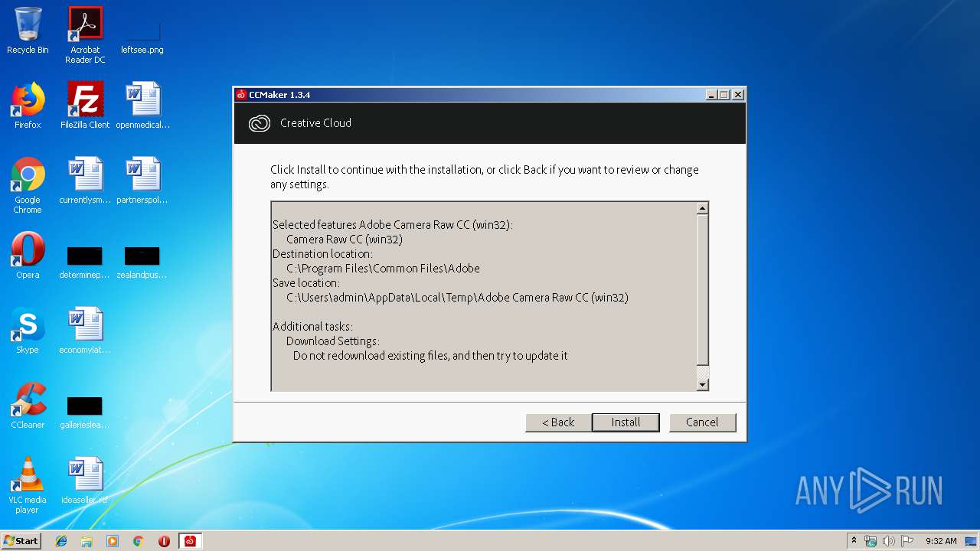980x551 pixels.
Task: Click 'C:\Program Files\Common Files\Adobe' path
Action: [x=383, y=269]
